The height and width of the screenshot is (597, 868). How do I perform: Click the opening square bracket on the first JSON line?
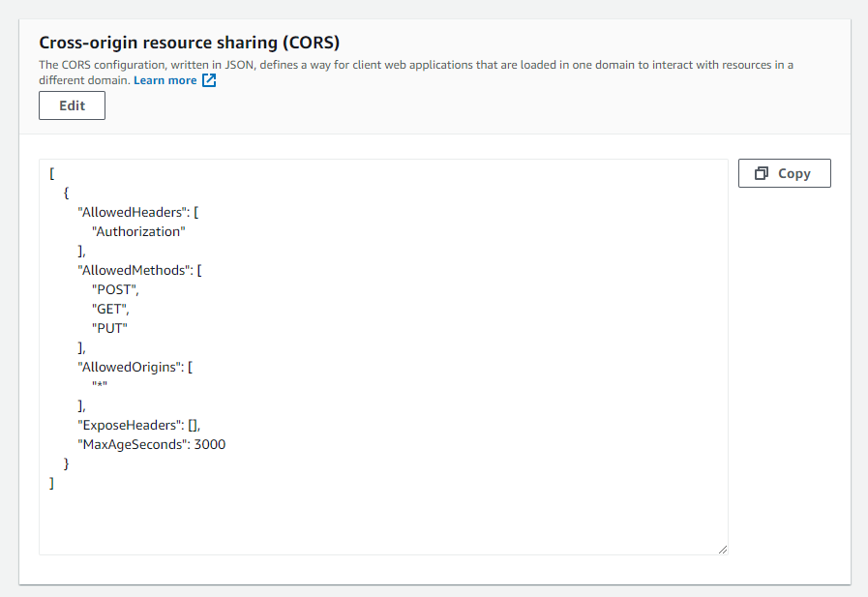[51, 173]
